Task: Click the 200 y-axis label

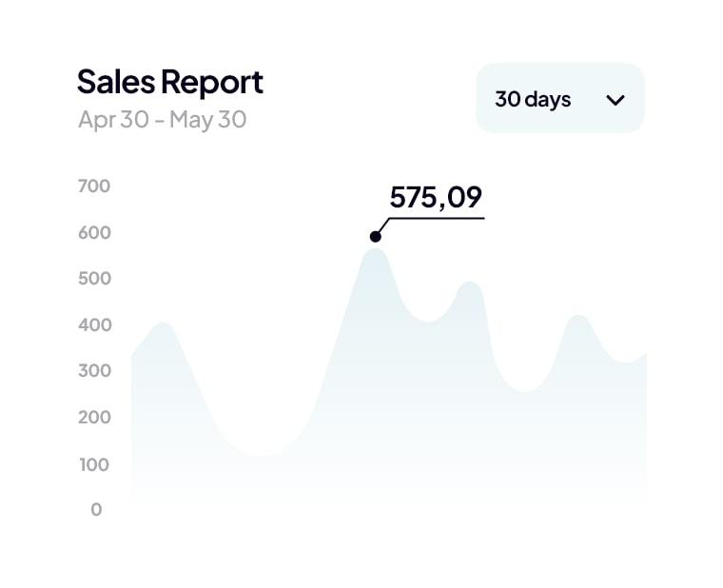Action: click(x=94, y=417)
